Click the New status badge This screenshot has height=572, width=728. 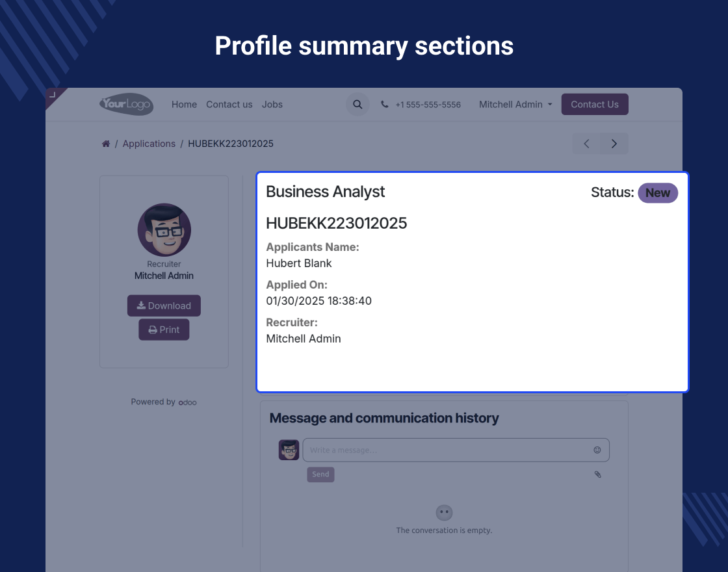pos(658,192)
